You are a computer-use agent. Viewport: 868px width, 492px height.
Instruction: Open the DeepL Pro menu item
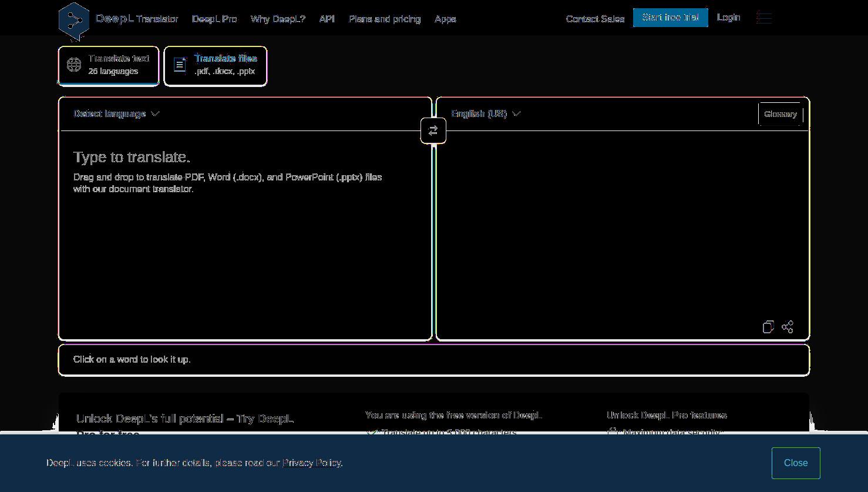pos(214,19)
